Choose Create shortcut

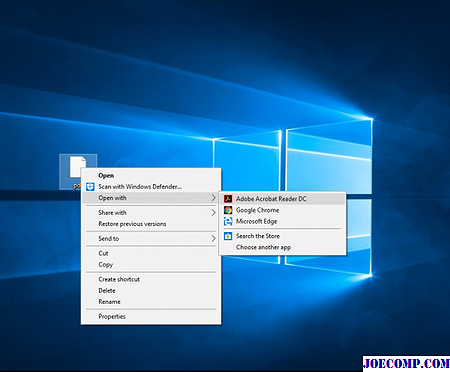pyautogui.click(x=151, y=279)
